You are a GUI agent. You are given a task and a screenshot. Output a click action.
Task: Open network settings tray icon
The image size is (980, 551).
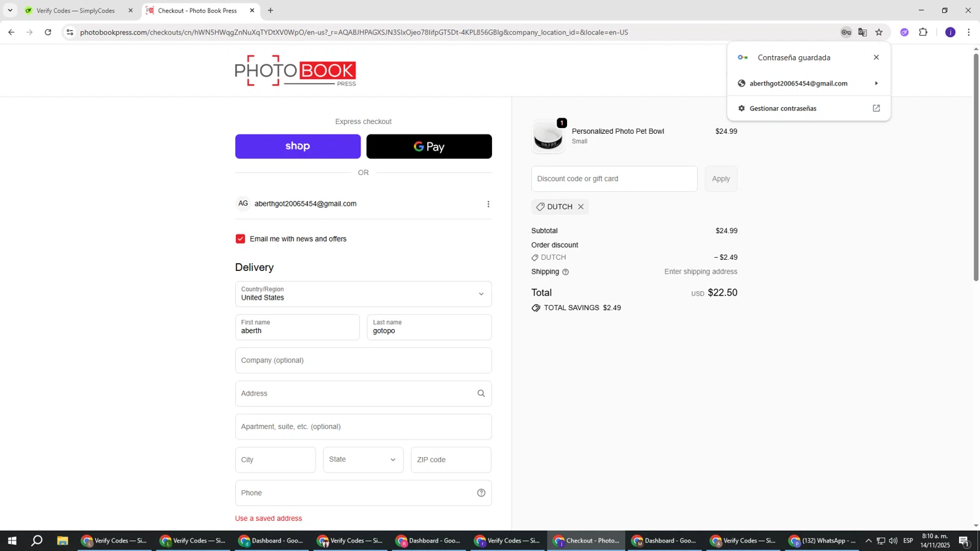pos(881,541)
